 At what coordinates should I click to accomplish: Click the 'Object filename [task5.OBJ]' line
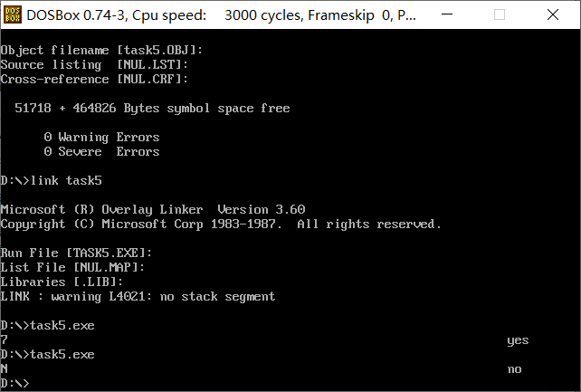pos(101,51)
